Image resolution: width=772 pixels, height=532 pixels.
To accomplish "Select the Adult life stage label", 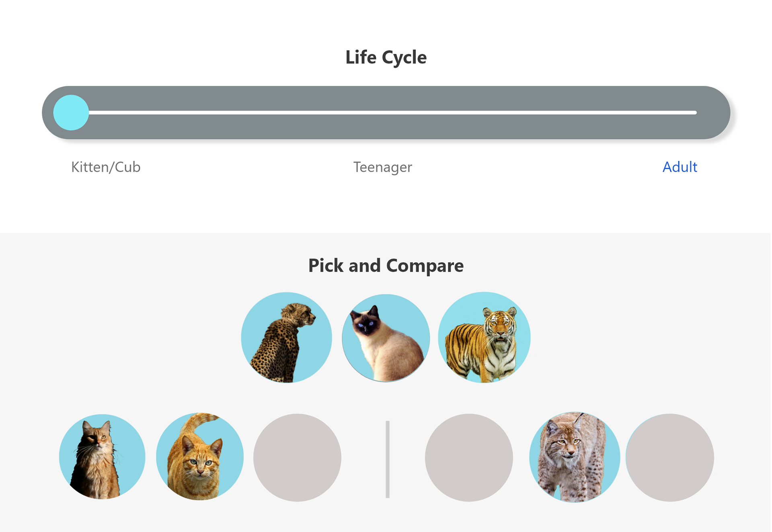I will click(680, 167).
